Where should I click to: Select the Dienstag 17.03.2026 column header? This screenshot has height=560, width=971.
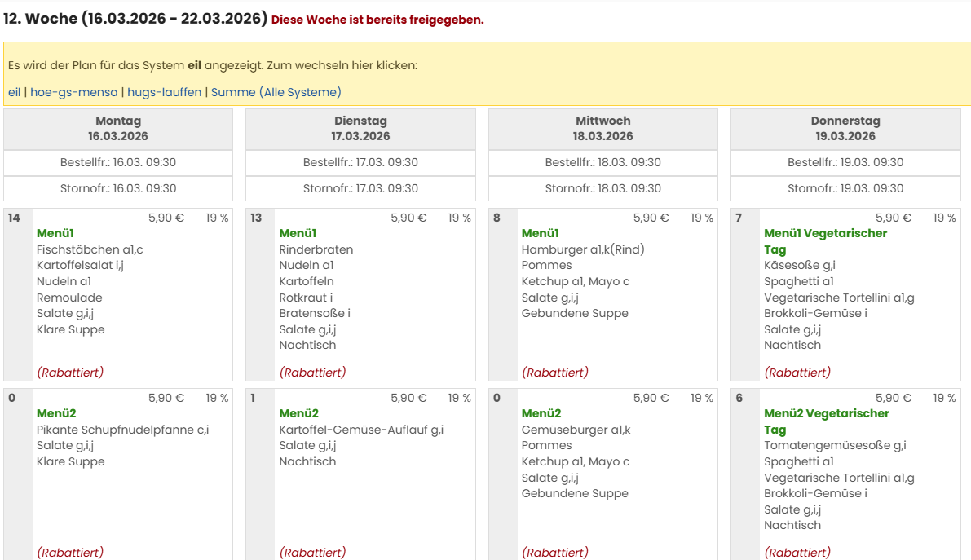click(360, 129)
